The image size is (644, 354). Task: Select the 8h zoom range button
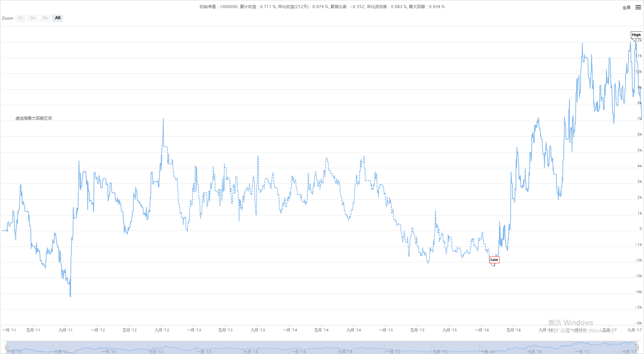[45, 18]
